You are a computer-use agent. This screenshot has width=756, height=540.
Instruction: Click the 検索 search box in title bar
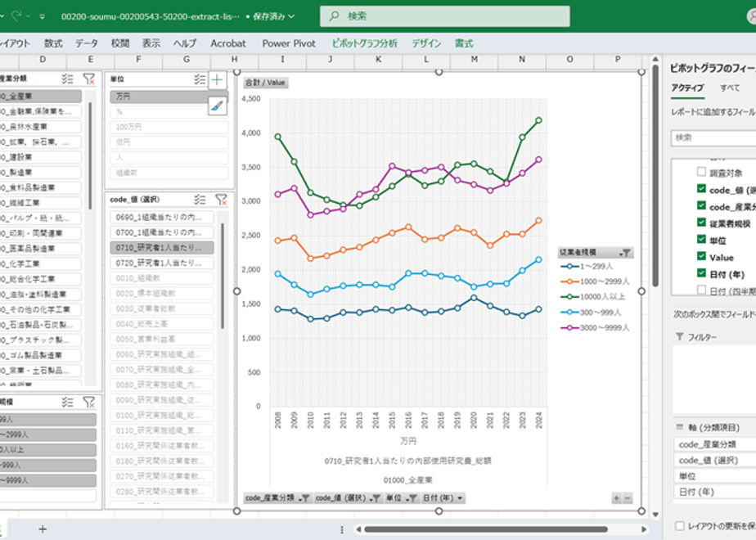(x=444, y=16)
